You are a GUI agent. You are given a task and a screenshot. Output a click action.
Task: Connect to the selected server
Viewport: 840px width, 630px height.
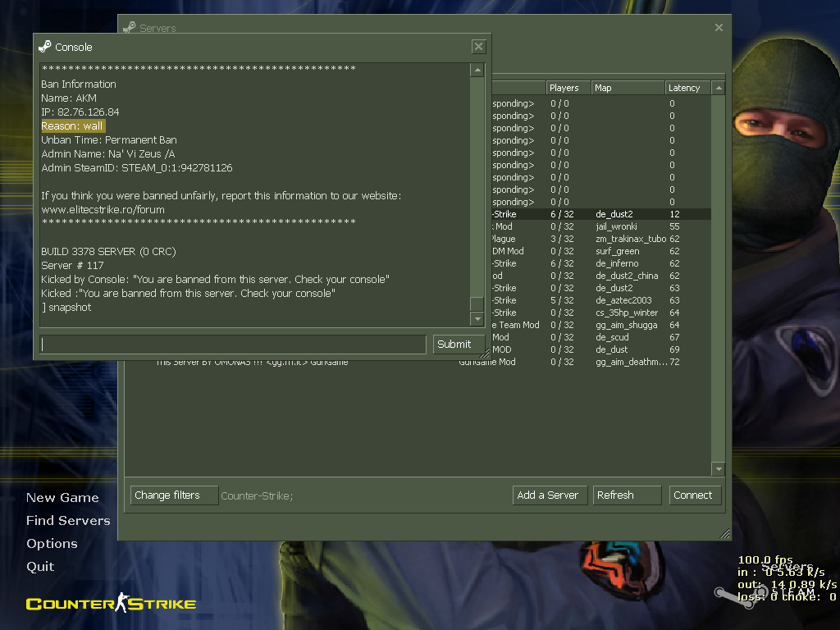tap(695, 495)
